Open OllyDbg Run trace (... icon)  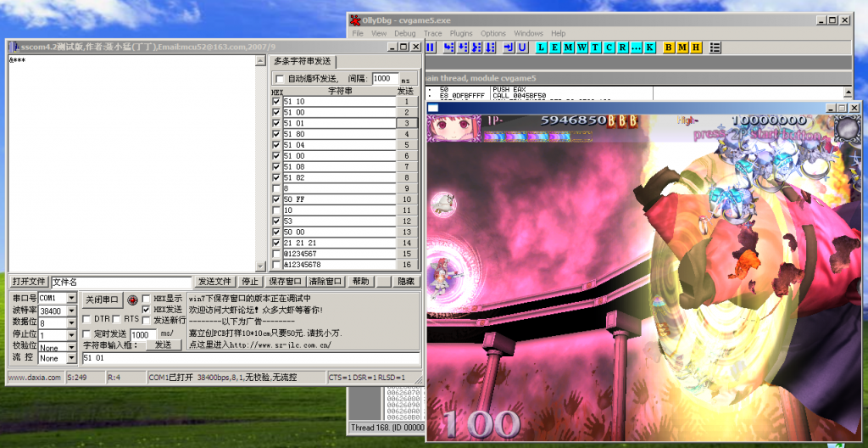(x=636, y=48)
